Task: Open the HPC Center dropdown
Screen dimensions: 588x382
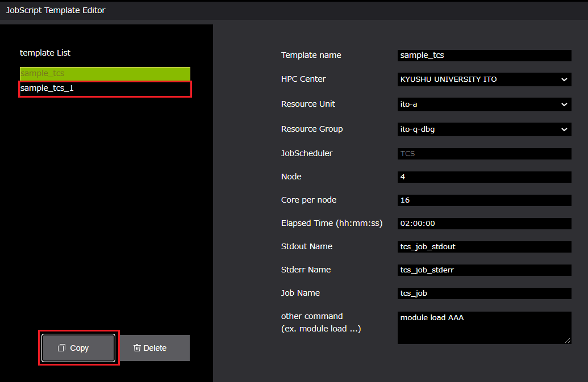Action: click(484, 79)
